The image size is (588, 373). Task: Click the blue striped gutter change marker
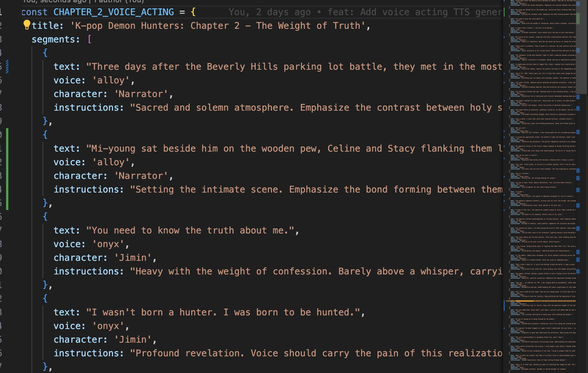pyautogui.click(x=7, y=67)
